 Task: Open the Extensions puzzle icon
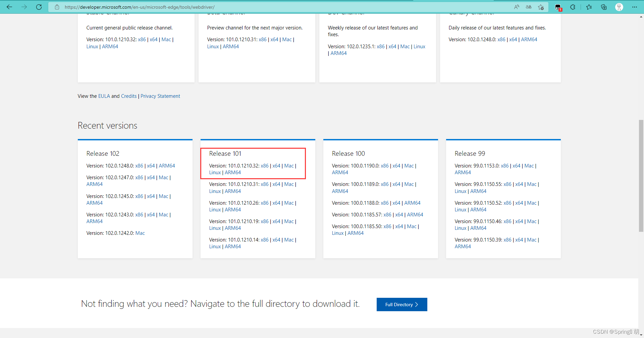[573, 7]
